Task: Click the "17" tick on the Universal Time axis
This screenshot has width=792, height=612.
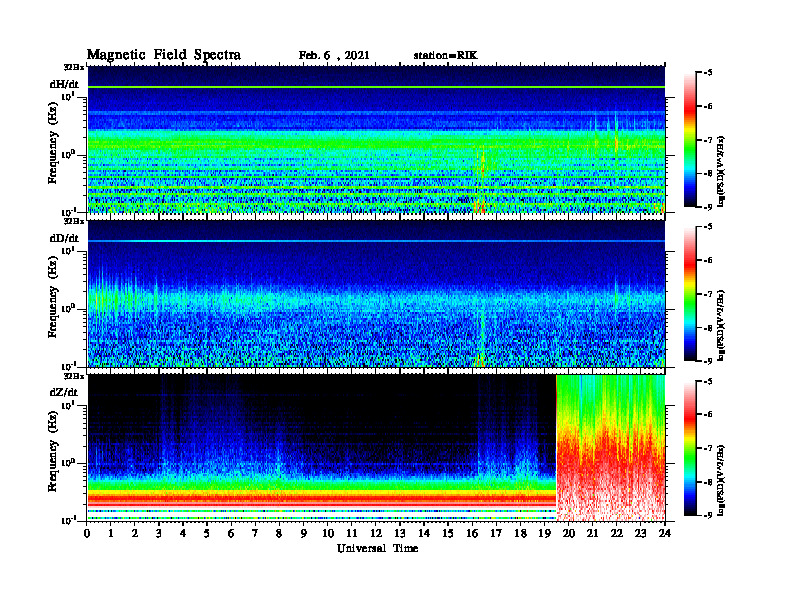Action: point(496,533)
